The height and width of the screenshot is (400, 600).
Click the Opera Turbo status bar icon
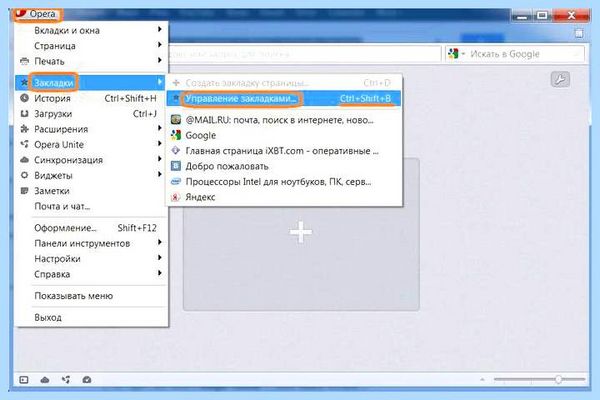87,380
